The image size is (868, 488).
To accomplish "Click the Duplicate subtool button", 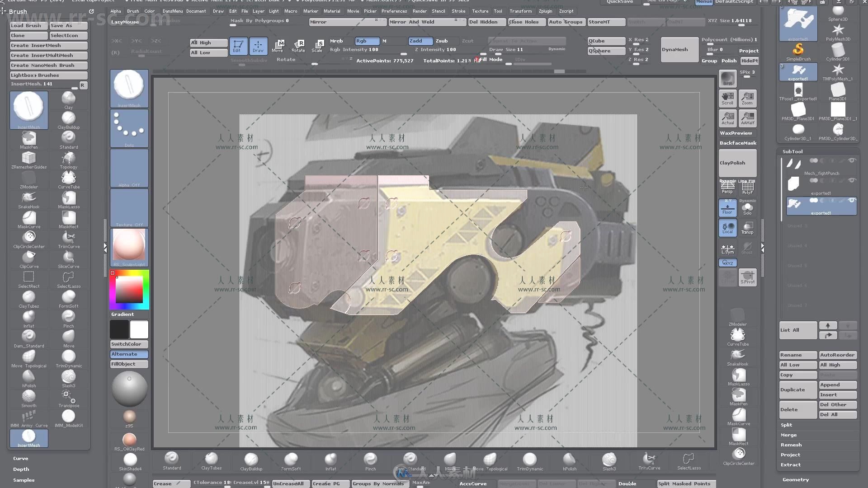I will pyautogui.click(x=798, y=389).
